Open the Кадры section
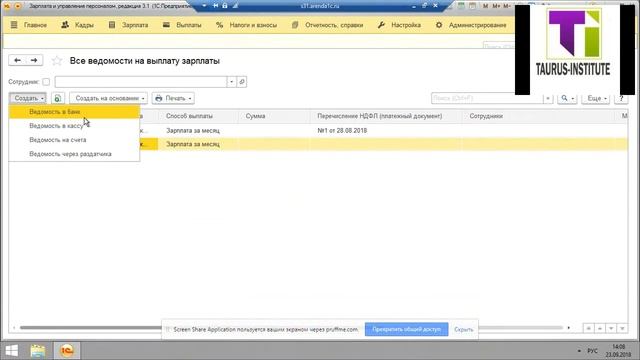Screen dimensions: 640x360 (x=78, y=25)
